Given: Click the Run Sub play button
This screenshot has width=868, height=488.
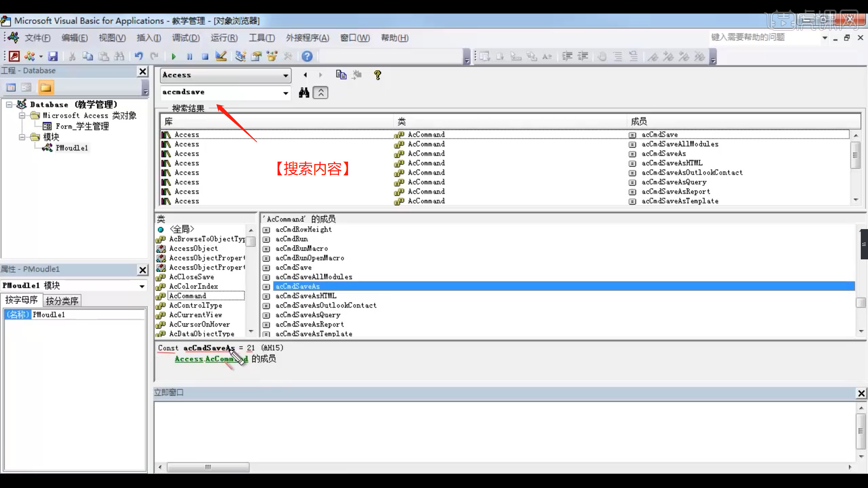Looking at the screenshot, I should pyautogui.click(x=174, y=56).
